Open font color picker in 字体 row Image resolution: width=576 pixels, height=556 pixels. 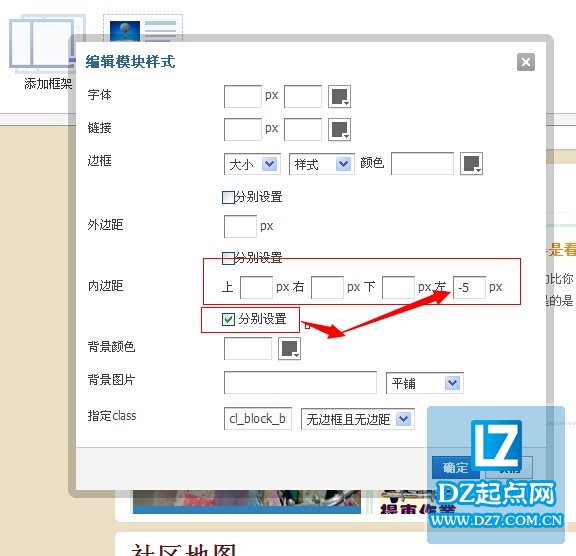(339, 97)
